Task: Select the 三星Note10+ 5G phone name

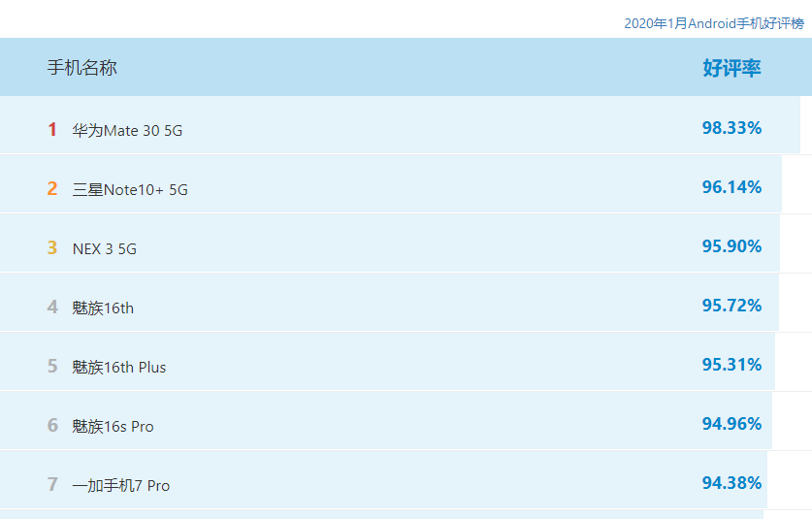Action: click(x=130, y=189)
